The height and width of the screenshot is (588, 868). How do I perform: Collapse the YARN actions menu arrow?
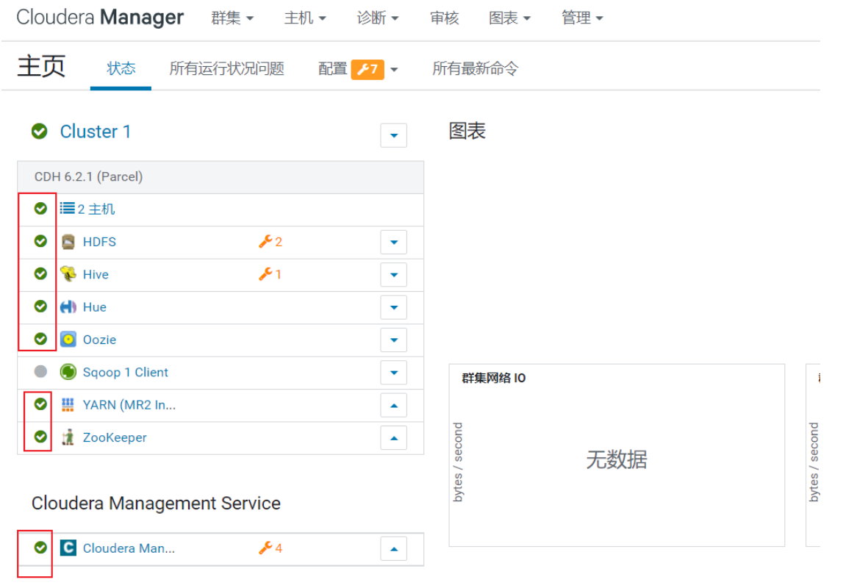tap(394, 405)
